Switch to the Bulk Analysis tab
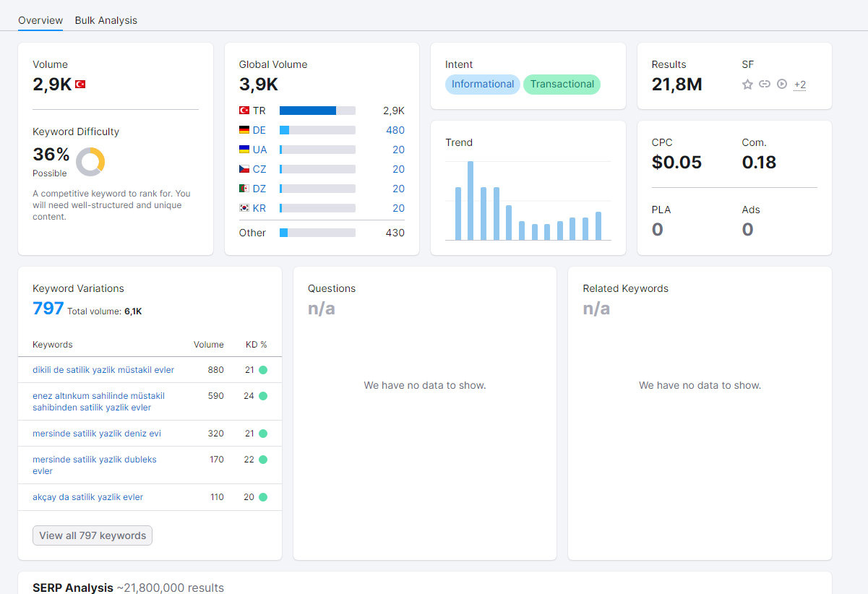 [x=106, y=20]
